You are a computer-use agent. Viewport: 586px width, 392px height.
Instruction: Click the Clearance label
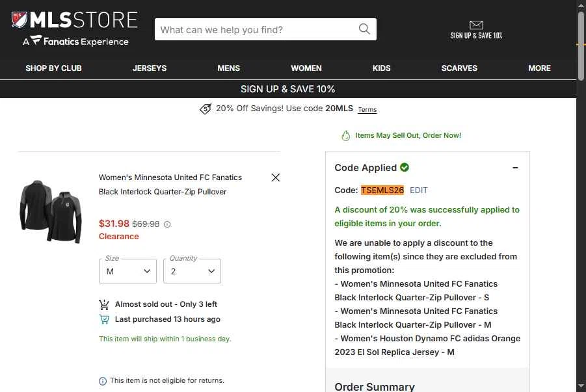click(x=119, y=237)
